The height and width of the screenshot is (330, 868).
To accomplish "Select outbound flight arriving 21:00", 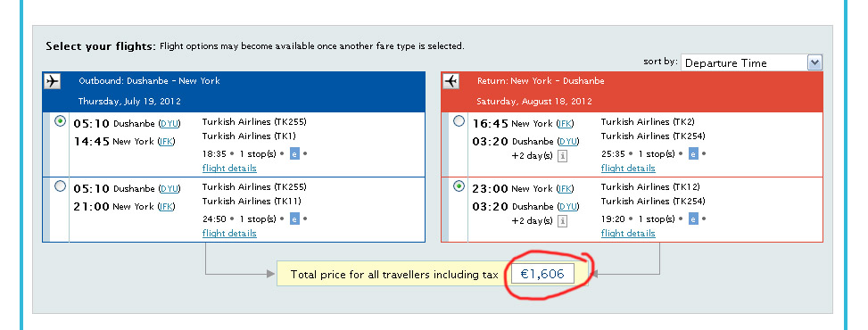I will tap(61, 186).
